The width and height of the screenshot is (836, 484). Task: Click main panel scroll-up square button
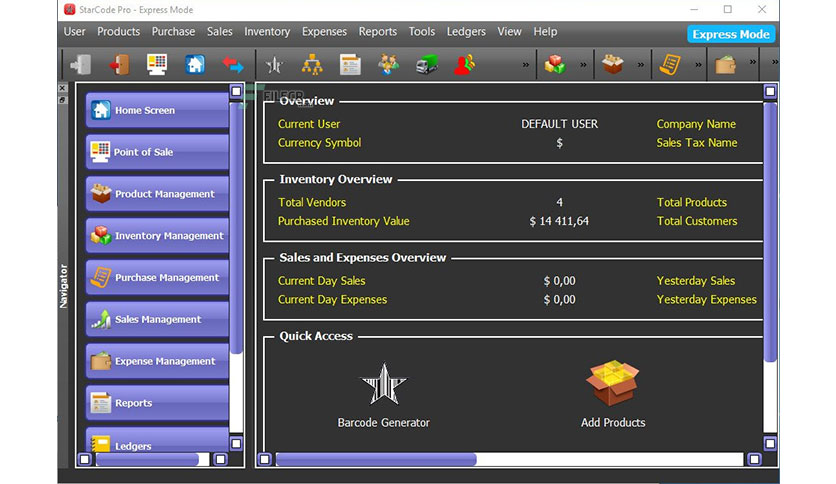[x=770, y=91]
